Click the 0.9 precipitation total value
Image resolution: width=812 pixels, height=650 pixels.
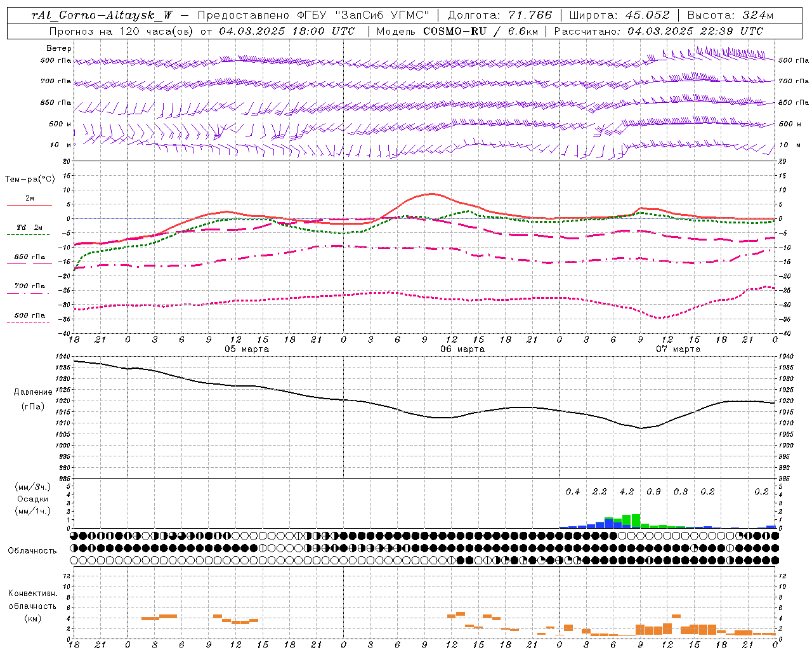(x=653, y=492)
